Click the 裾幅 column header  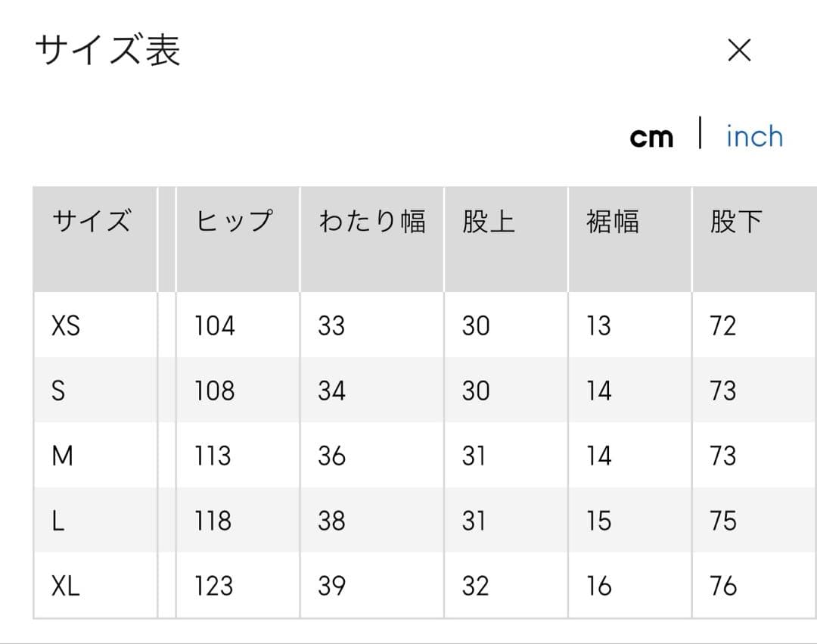tap(613, 222)
